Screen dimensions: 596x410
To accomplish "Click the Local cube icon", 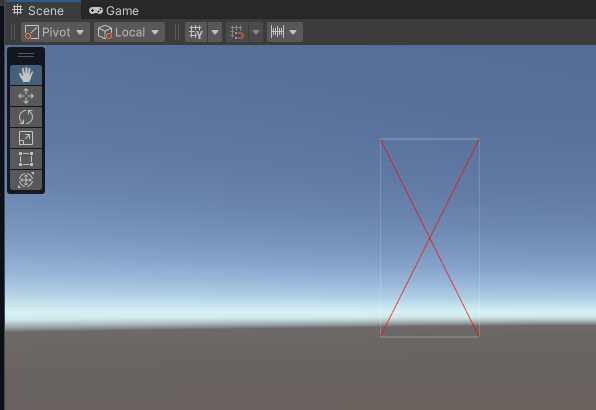I will click(105, 32).
